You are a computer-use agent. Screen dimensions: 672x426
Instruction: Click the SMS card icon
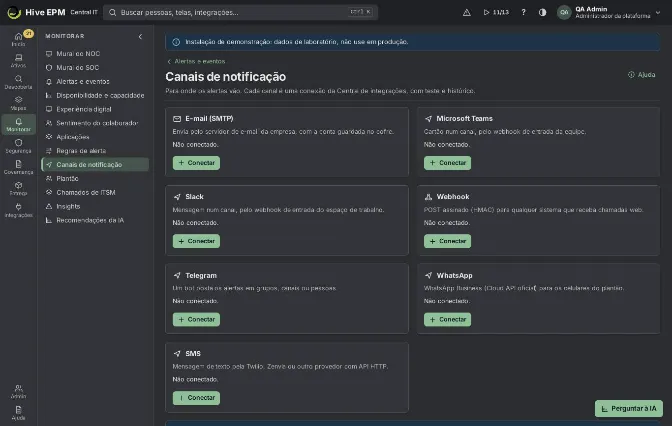(177, 354)
